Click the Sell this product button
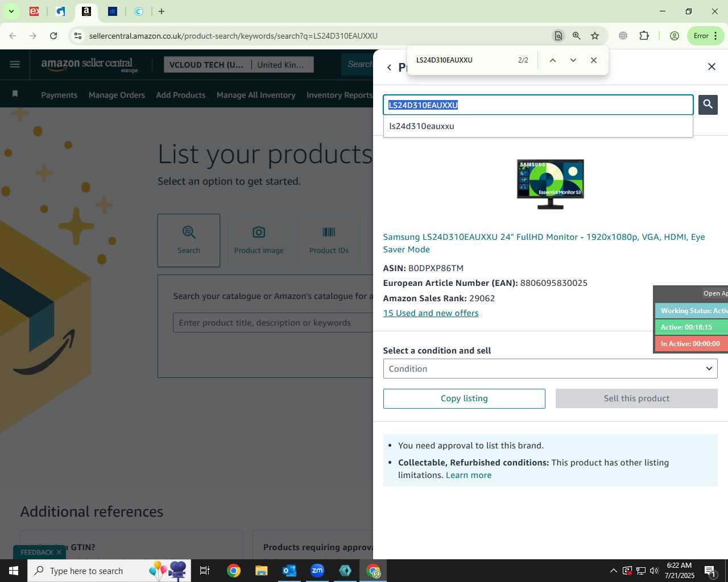 pos(636,398)
